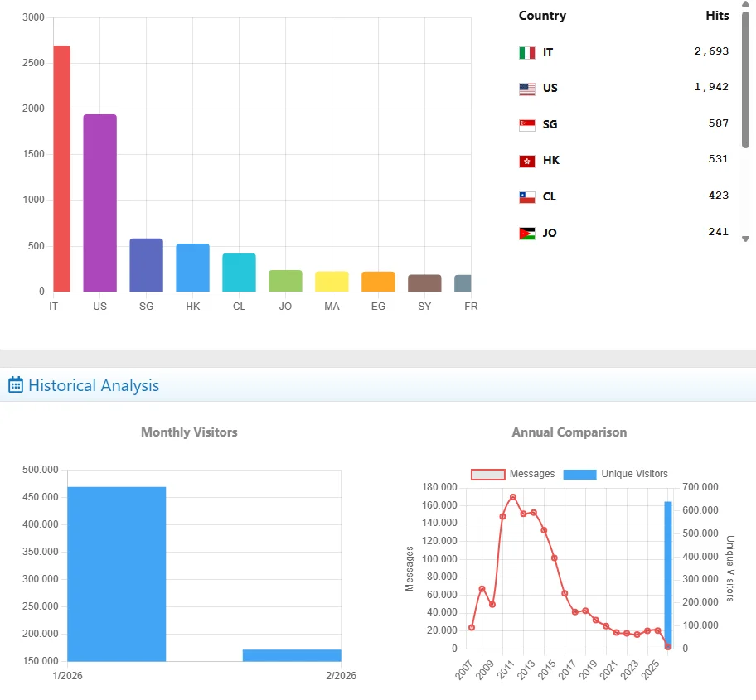Select the purple US bar
This screenshot has height=700, width=756.
(x=99, y=203)
